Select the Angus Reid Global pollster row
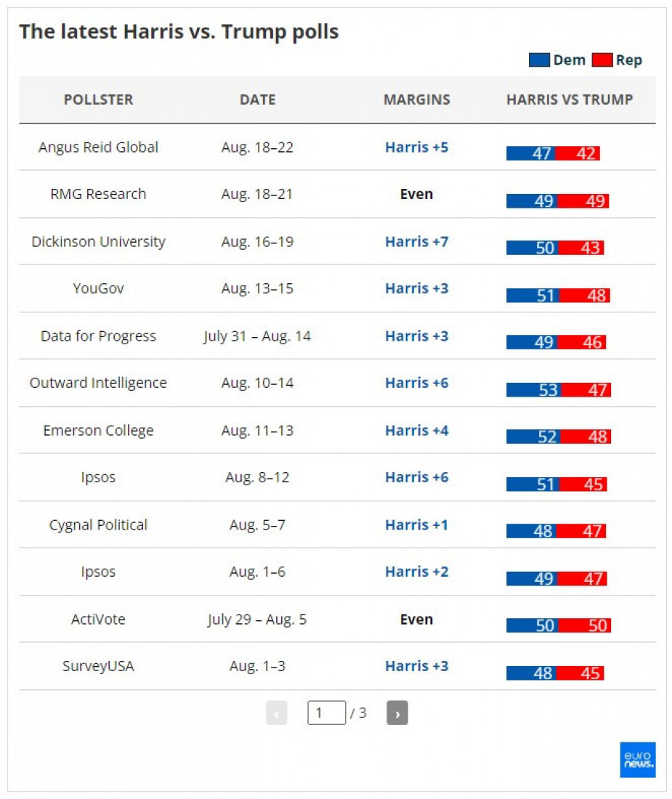The height and width of the screenshot is (799, 672). tap(337, 147)
